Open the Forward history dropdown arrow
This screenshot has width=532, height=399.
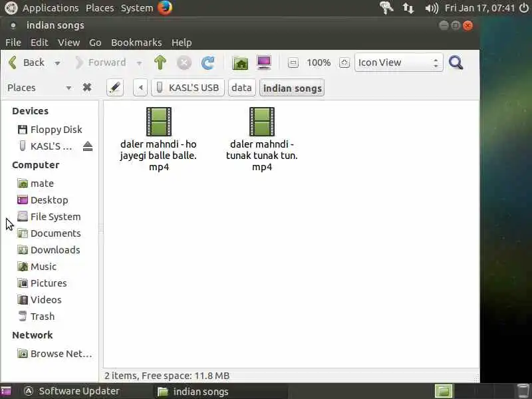click(x=139, y=63)
